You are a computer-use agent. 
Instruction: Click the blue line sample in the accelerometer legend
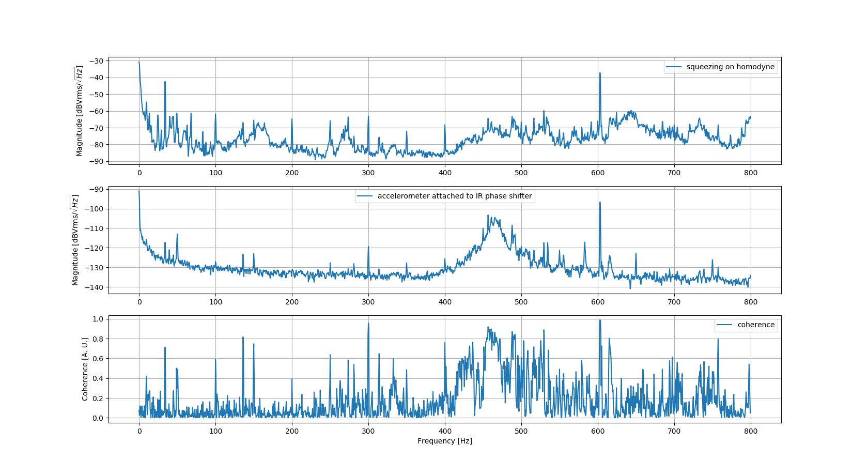tap(365, 196)
